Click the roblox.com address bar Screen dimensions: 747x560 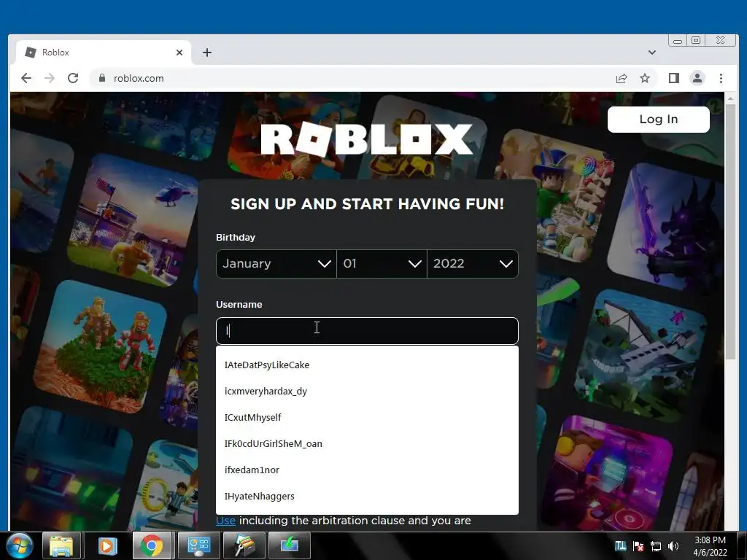(350, 78)
